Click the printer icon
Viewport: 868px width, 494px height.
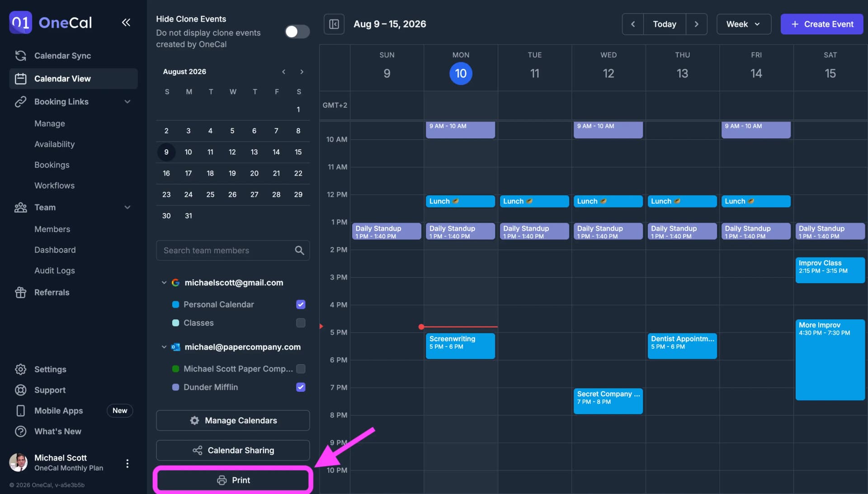click(222, 480)
